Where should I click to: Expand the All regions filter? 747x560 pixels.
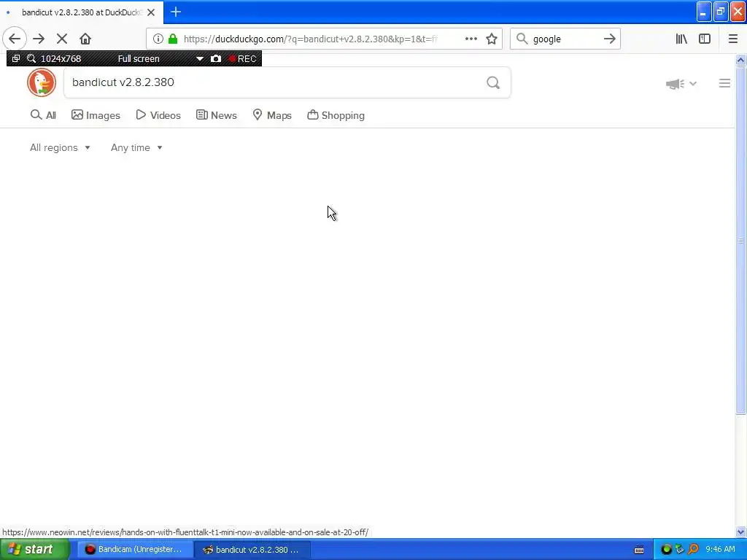pyautogui.click(x=60, y=147)
